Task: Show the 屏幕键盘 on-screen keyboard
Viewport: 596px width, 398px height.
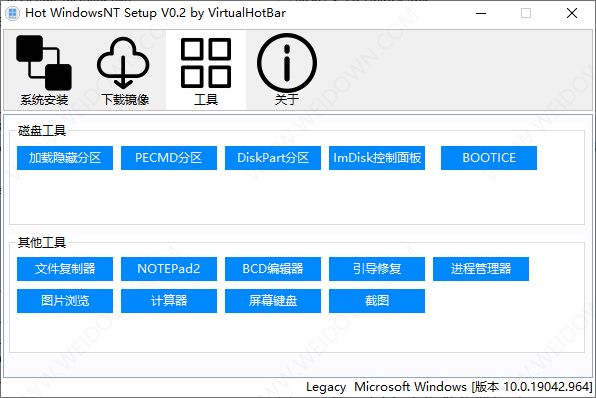Action: coord(273,301)
